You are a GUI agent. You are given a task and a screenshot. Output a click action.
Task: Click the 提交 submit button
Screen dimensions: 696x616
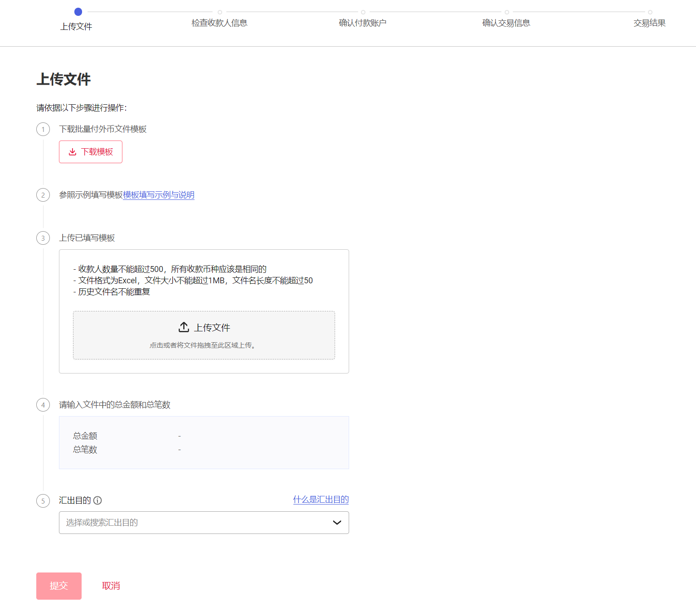[58, 586]
